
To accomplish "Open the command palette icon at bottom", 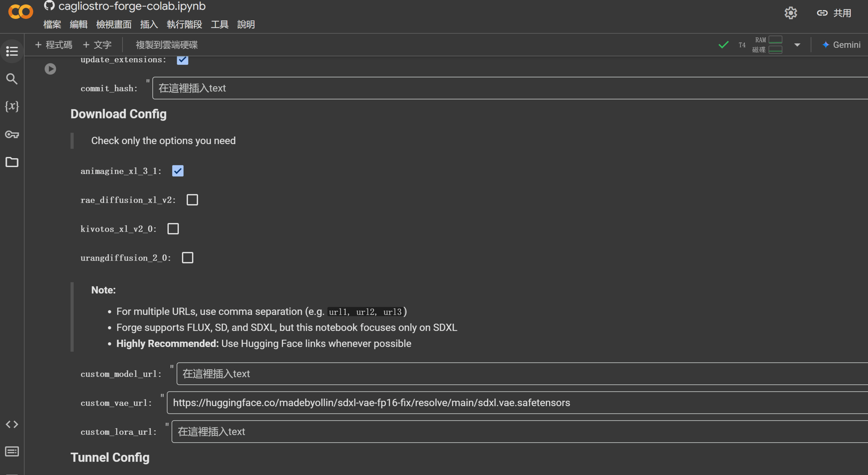I will (12, 451).
